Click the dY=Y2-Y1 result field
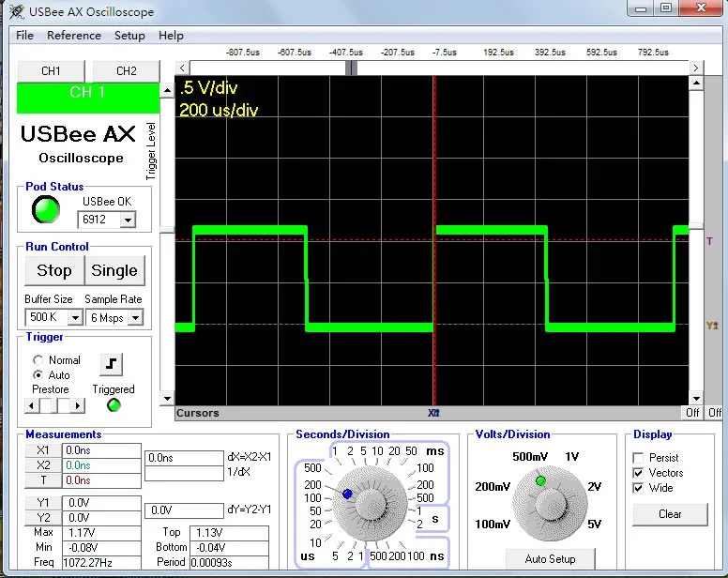 [x=184, y=510]
